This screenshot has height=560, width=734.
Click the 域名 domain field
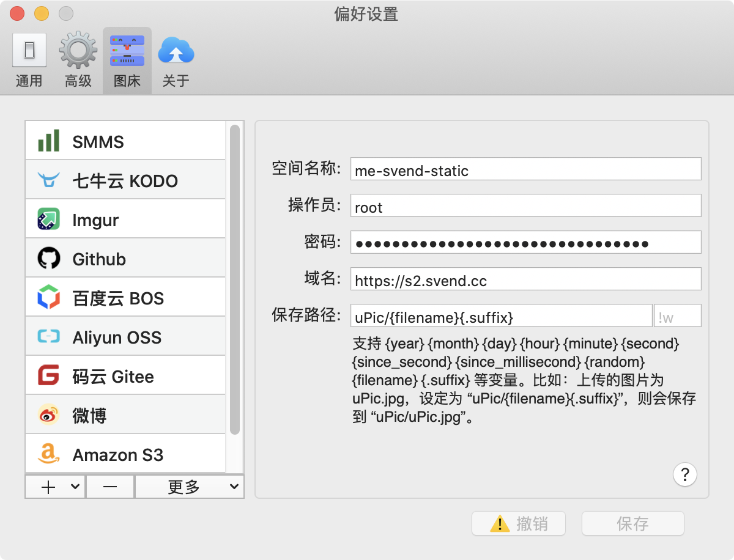pyautogui.click(x=526, y=279)
